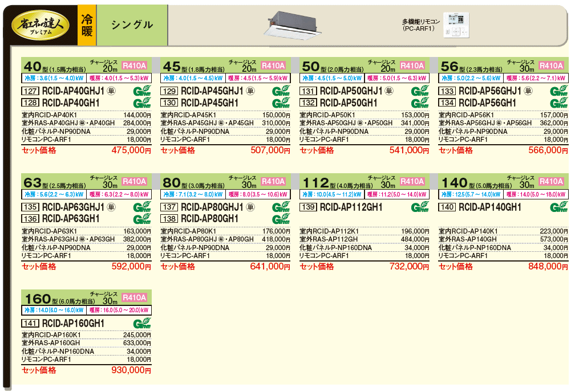Click the R410A pink badge on 45型
Screen dimensions: 575x392
pos(273,66)
